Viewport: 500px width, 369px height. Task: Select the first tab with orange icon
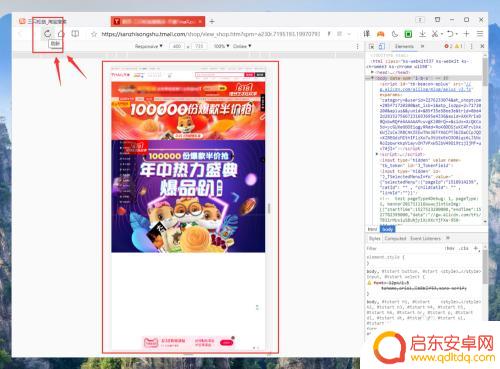tap(43, 21)
